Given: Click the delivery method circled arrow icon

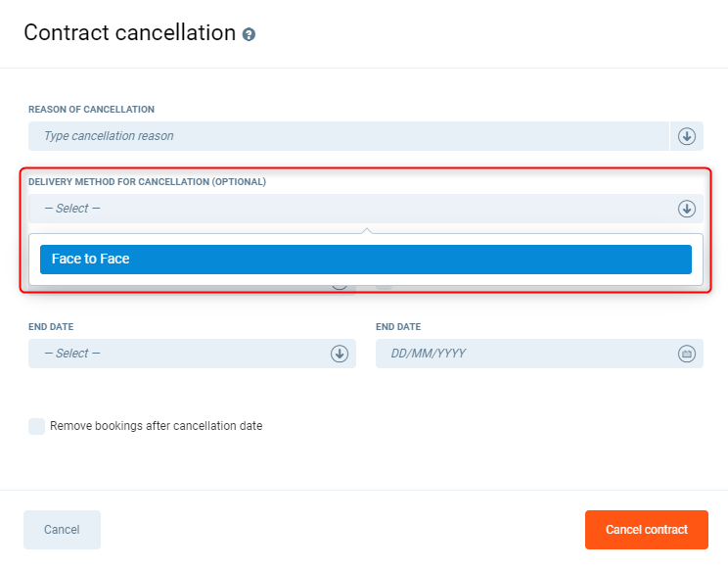Looking at the screenshot, I should coord(687,209).
